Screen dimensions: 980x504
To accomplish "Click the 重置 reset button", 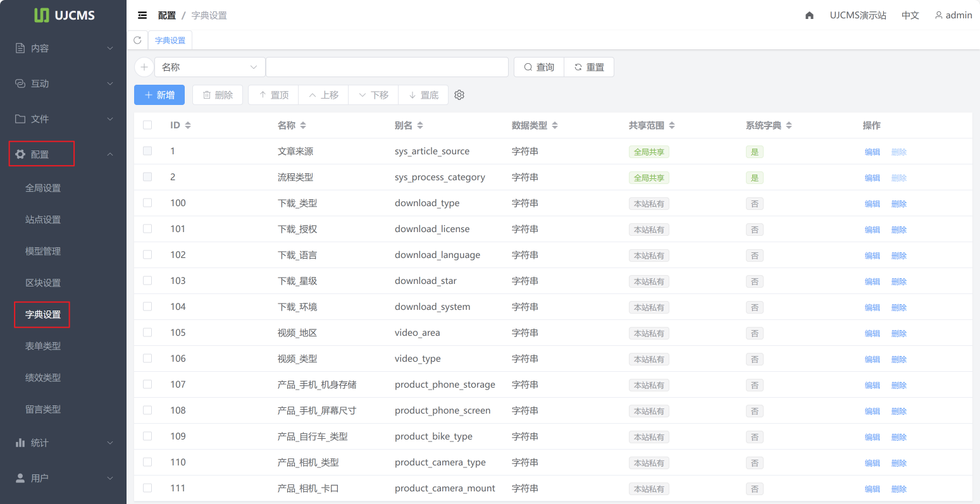I will coord(589,67).
